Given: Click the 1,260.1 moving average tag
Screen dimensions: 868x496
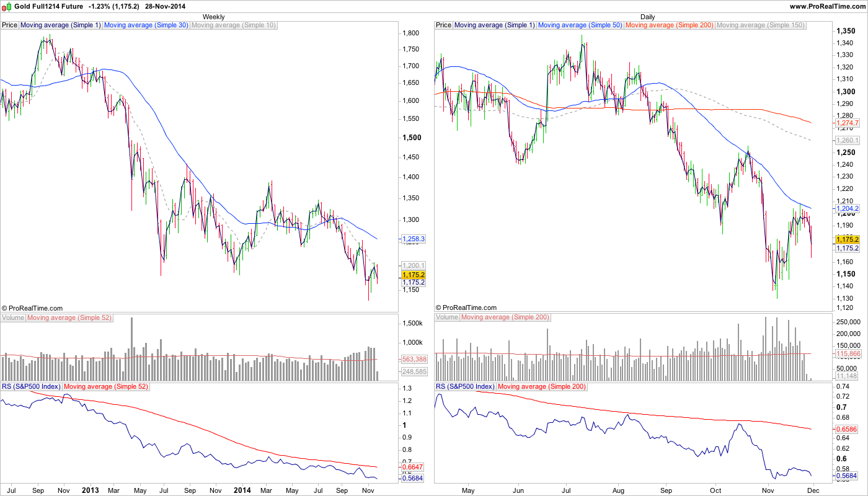Looking at the screenshot, I should point(848,141).
